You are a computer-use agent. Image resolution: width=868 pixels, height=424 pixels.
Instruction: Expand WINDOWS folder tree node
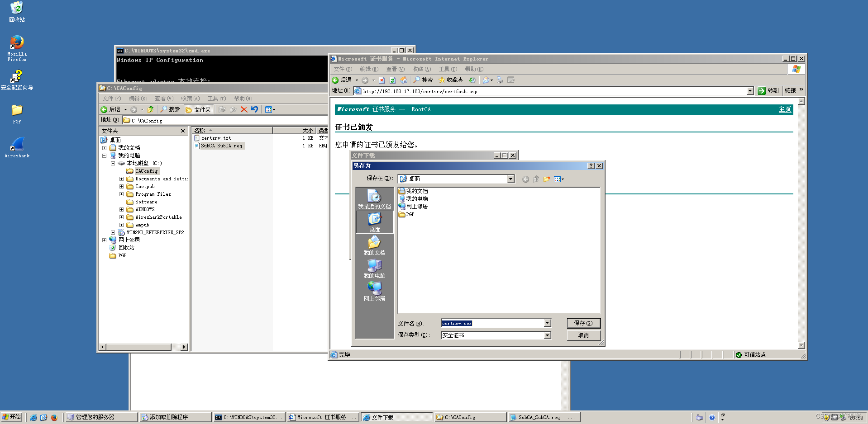(121, 210)
